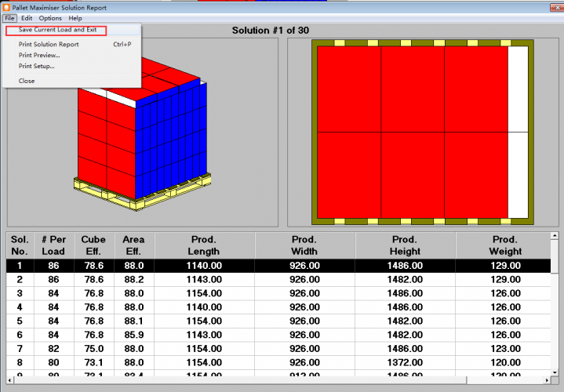
Task: Click the Cube Eff. column header
Action: [x=93, y=245]
